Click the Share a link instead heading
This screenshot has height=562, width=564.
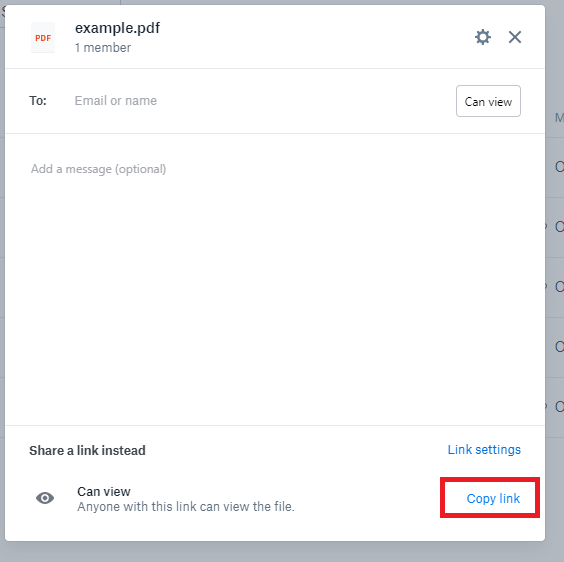[x=87, y=450]
